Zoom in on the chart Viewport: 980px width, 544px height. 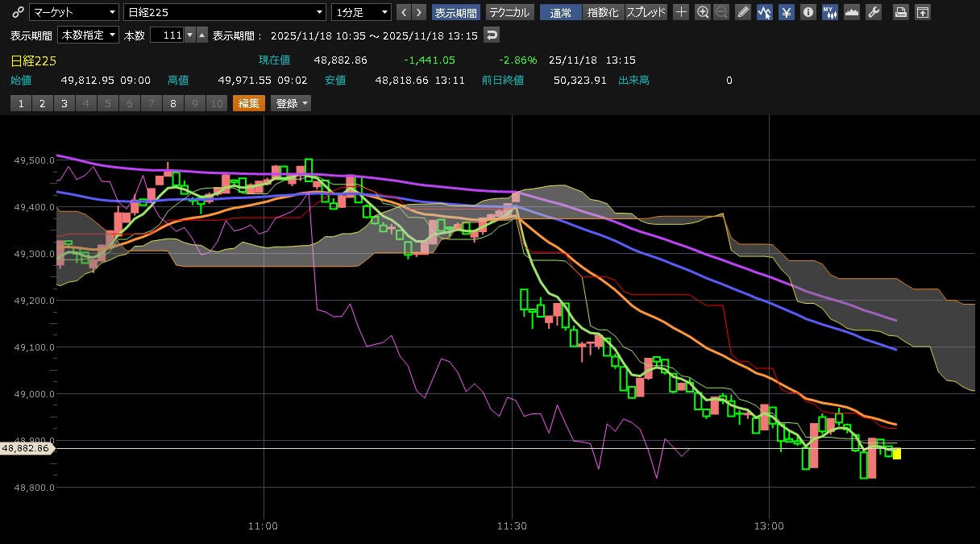click(x=703, y=12)
